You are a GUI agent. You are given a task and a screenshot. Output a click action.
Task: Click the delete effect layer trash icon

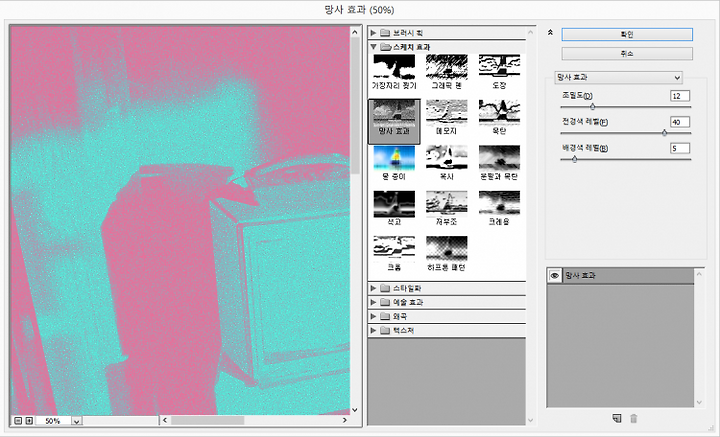pyautogui.click(x=634, y=418)
